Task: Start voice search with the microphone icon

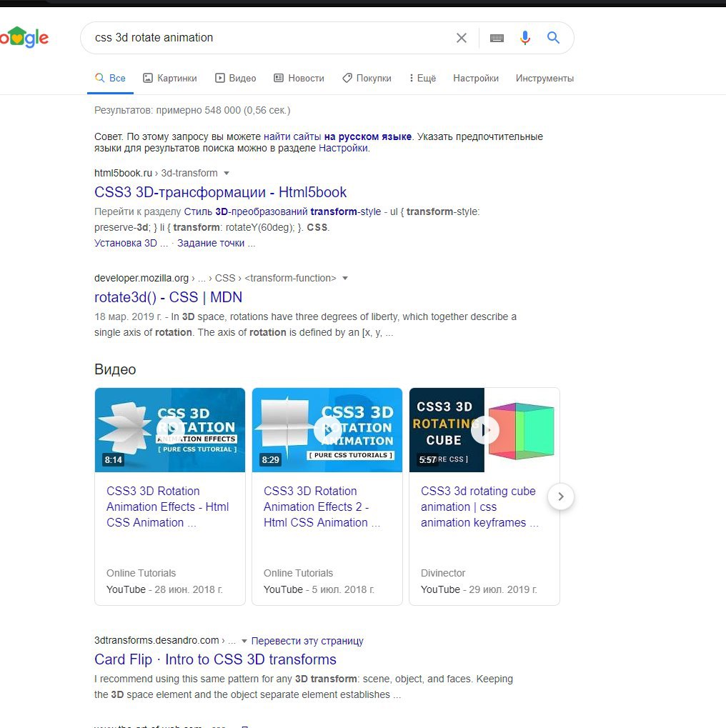Action: 525,38
